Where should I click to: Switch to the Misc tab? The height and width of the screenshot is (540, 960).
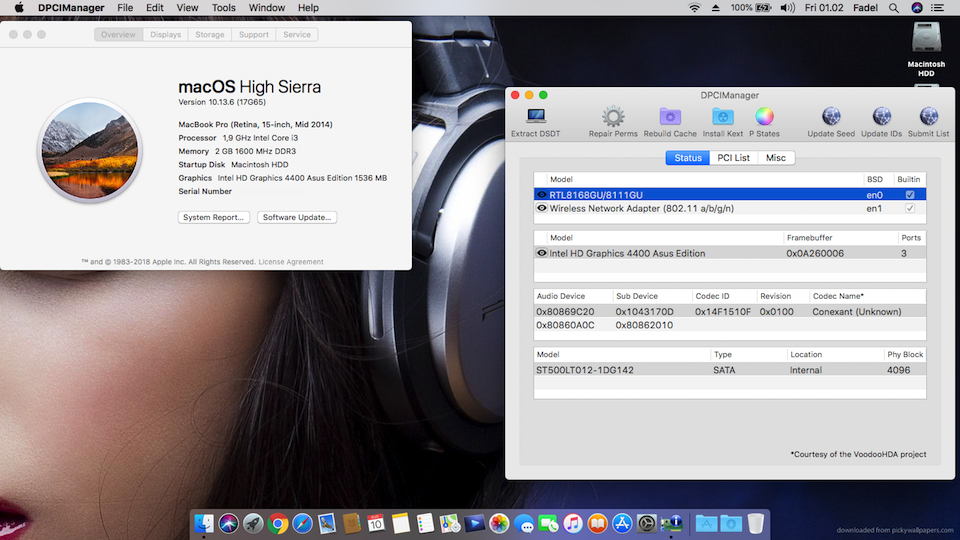tap(776, 158)
